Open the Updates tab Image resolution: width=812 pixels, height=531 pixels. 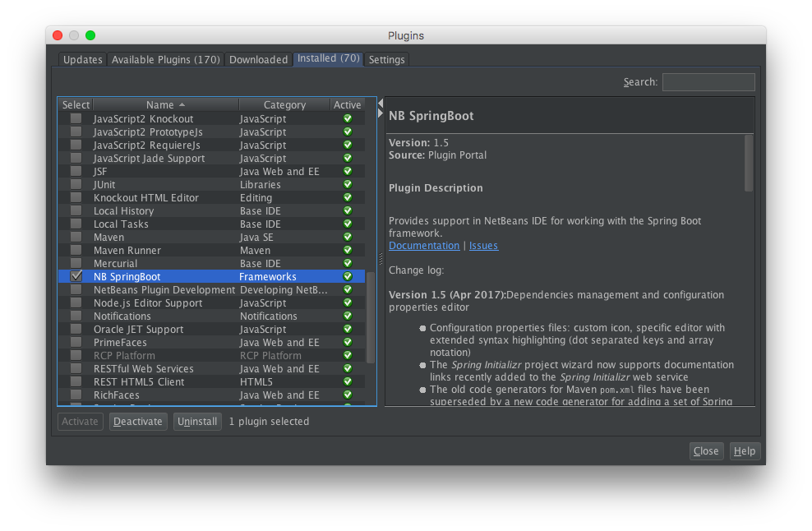82,59
